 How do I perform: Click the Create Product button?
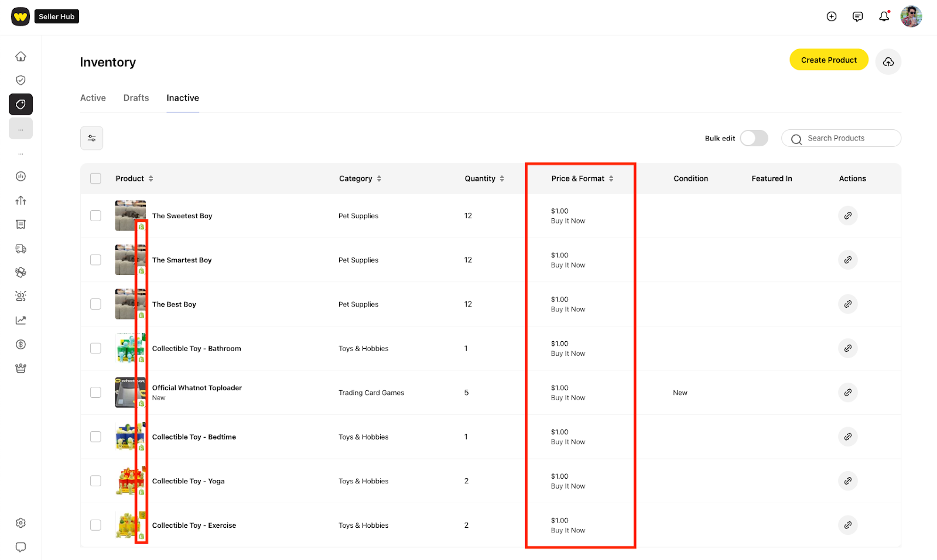[x=828, y=60]
